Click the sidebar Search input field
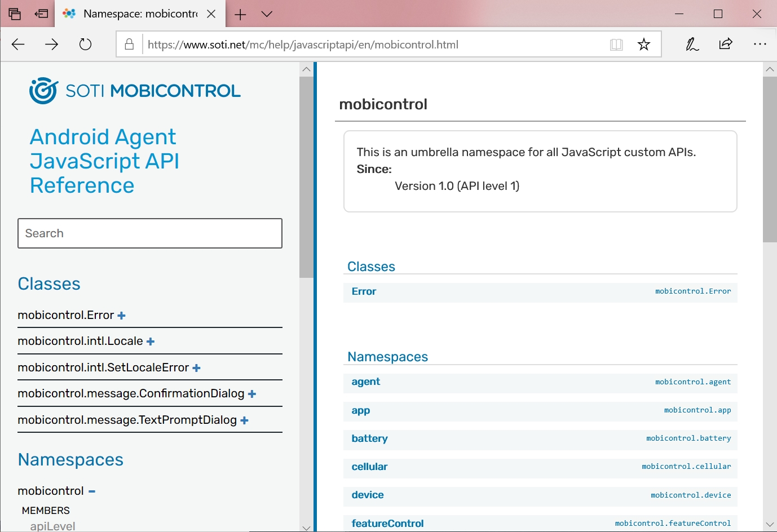Screen dimensions: 777x532 tap(150, 233)
